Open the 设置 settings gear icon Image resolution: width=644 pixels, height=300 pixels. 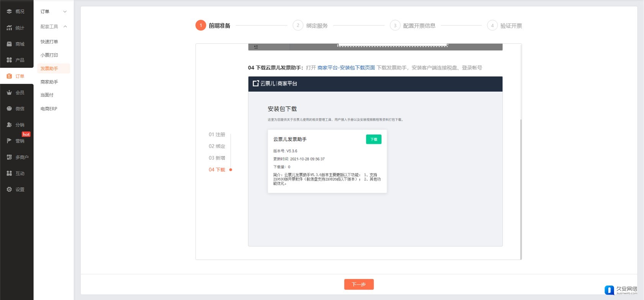(x=9, y=189)
